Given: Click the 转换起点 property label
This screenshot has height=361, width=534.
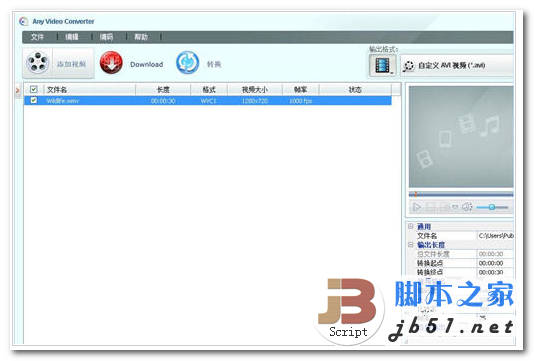Looking at the screenshot, I should (x=430, y=263).
